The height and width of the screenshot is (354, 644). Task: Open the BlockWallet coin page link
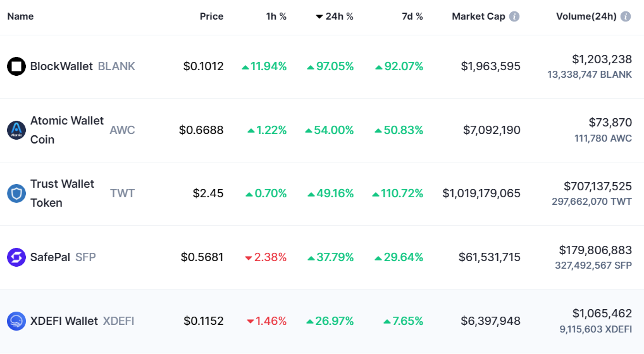coord(61,66)
